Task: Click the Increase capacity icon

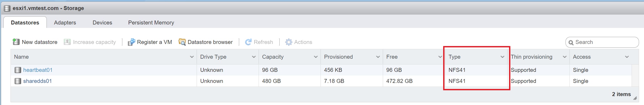Action: [67, 42]
